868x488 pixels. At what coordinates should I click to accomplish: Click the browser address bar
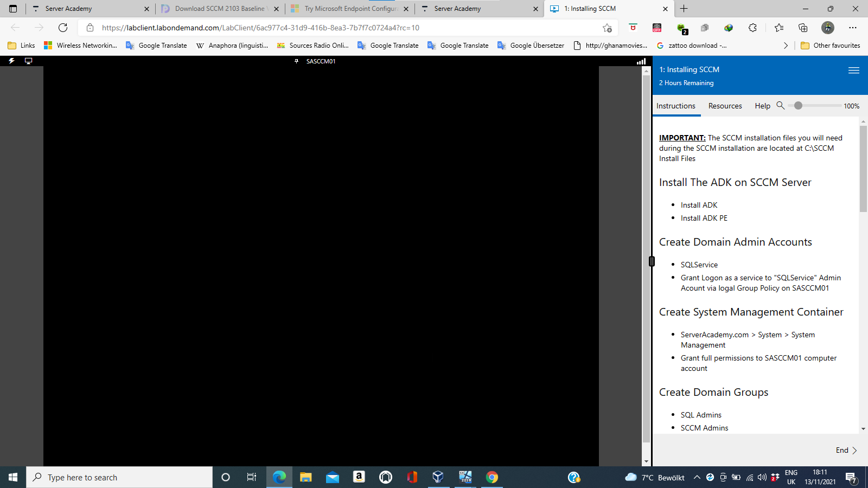point(347,28)
